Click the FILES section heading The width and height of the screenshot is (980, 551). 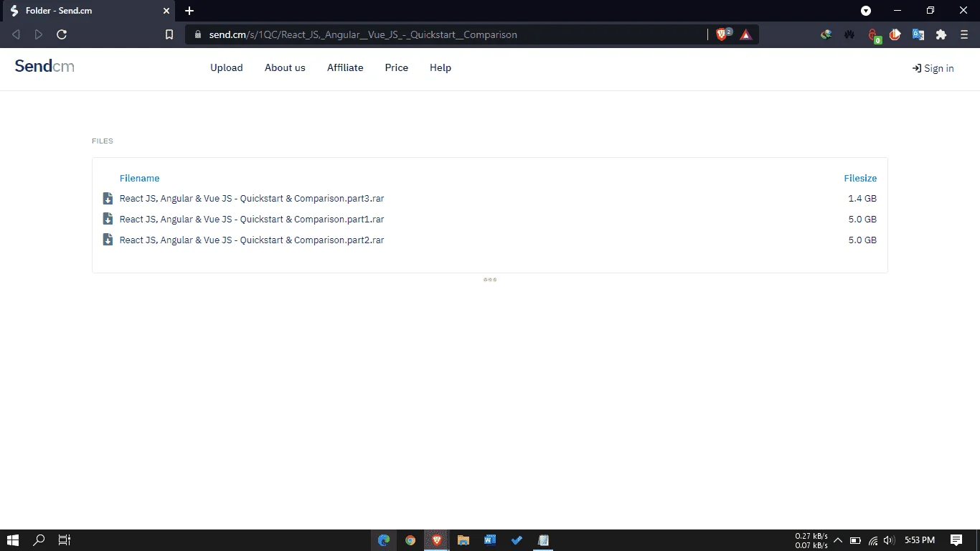pyautogui.click(x=103, y=141)
